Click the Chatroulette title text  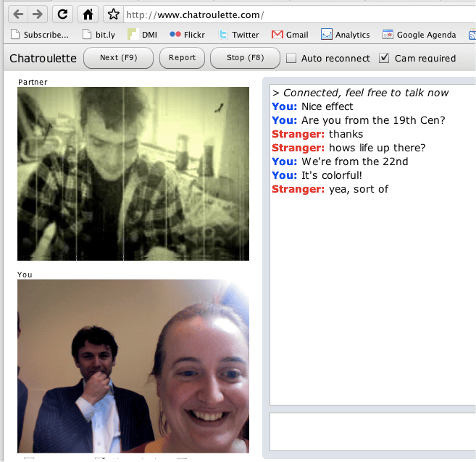pos(43,58)
